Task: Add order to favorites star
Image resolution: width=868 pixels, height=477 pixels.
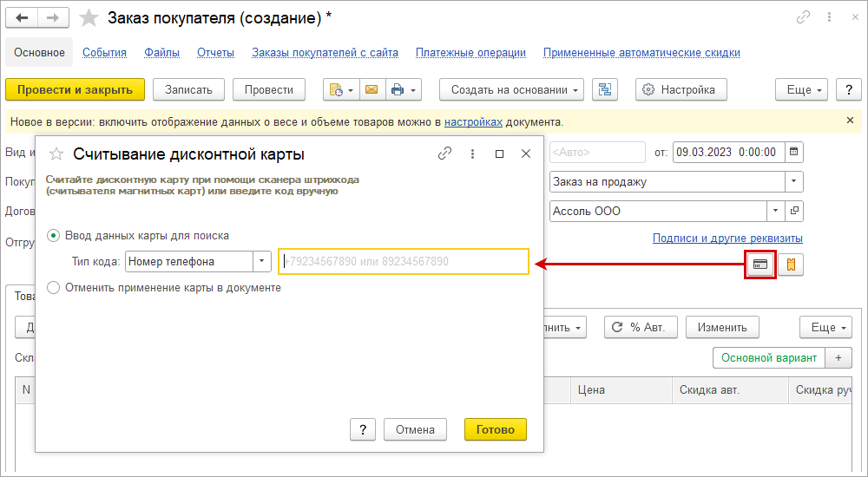Action: pos(89,18)
